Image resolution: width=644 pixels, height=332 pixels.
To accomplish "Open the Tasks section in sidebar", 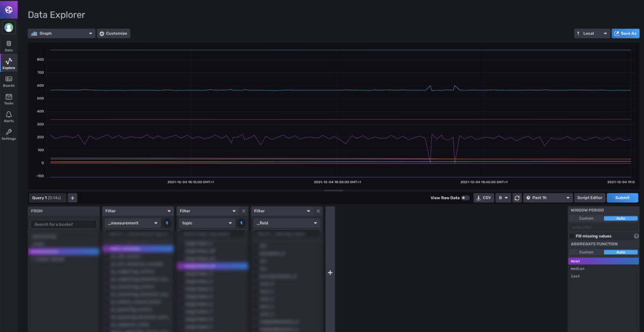I will 9,99.
